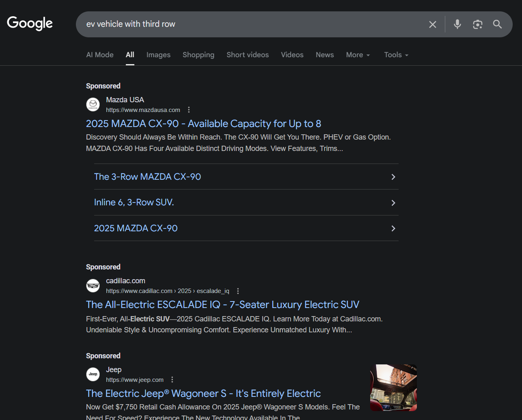Click the magnifying glass search icon

click(x=498, y=24)
